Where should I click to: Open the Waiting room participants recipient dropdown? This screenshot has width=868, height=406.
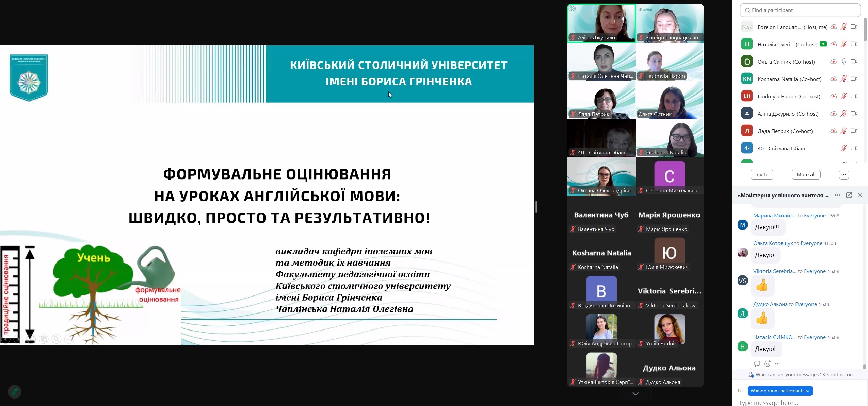click(x=779, y=391)
